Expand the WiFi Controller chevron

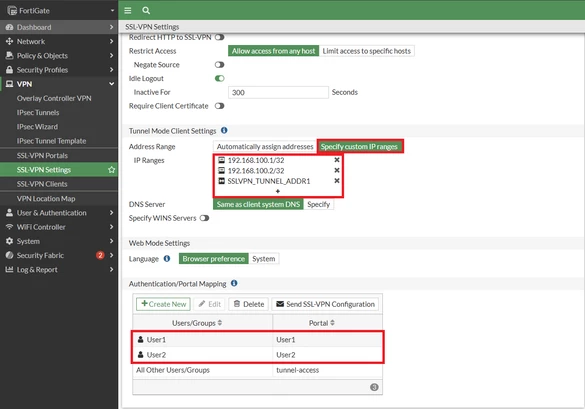[x=111, y=227]
